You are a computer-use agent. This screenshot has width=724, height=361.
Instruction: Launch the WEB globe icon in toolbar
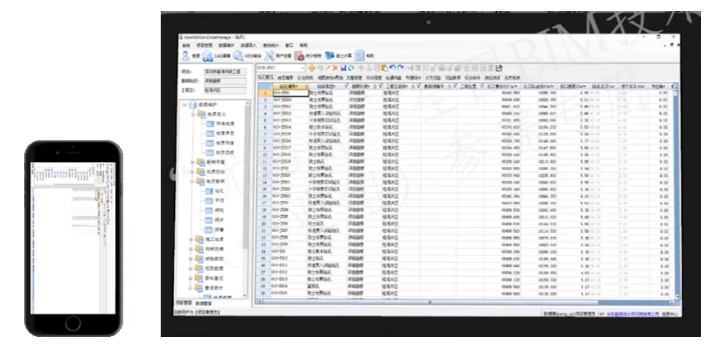click(238, 56)
